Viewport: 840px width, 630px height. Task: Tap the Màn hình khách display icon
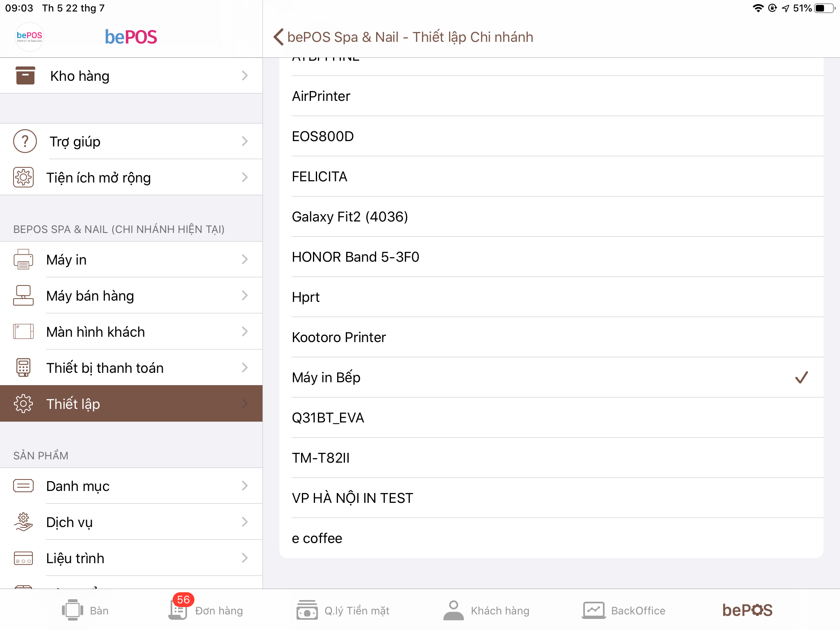[23, 331]
